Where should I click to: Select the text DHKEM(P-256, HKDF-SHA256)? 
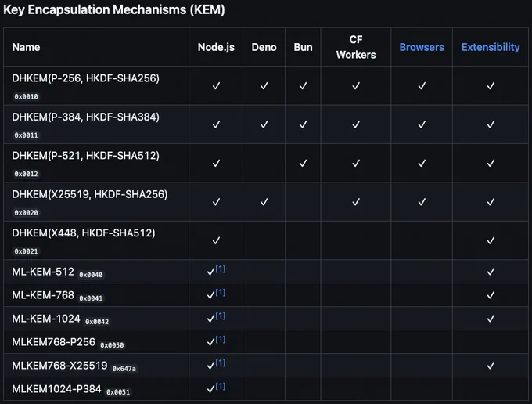[x=85, y=78]
